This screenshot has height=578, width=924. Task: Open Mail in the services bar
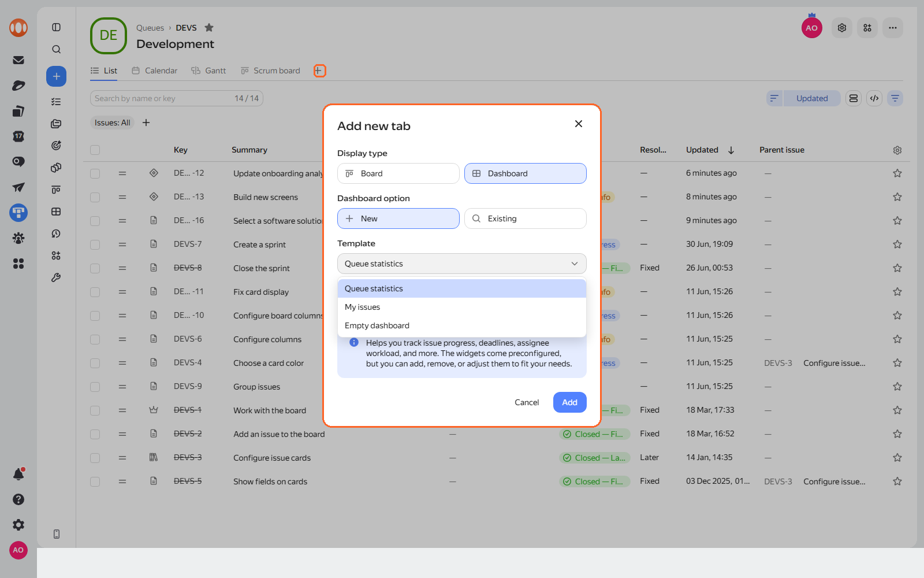18,60
